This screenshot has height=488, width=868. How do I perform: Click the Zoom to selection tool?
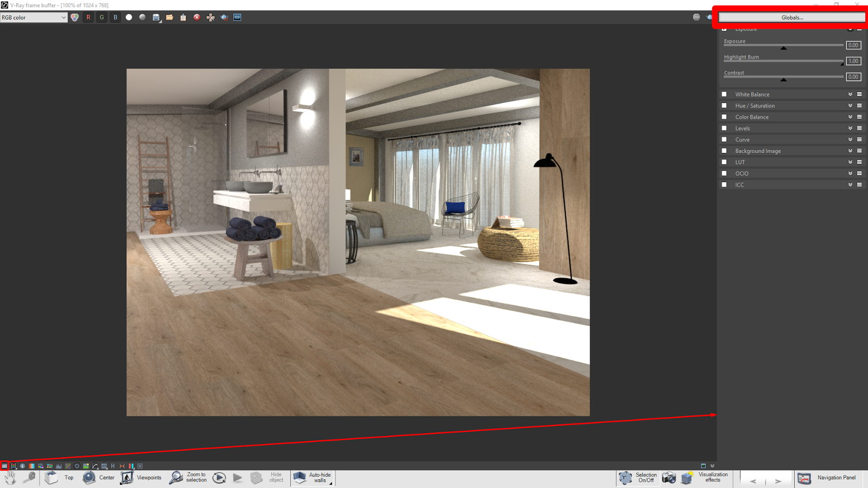(x=175, y=478)
